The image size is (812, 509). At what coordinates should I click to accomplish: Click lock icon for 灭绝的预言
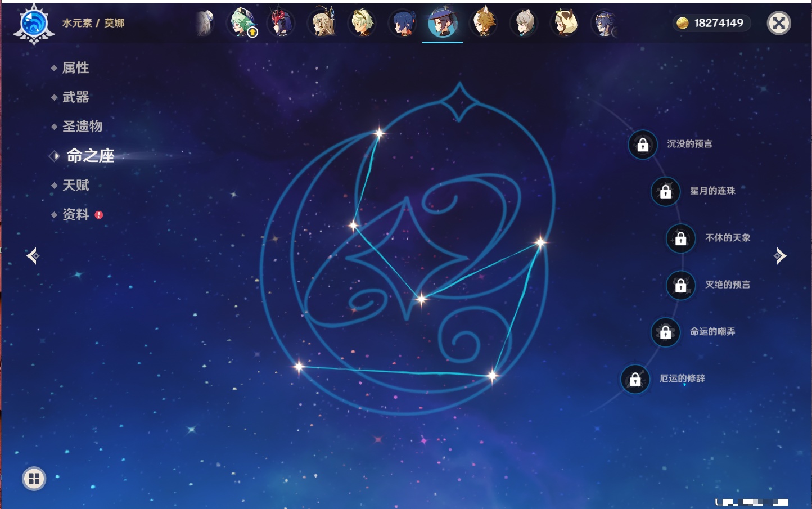(x=680, y=286)
